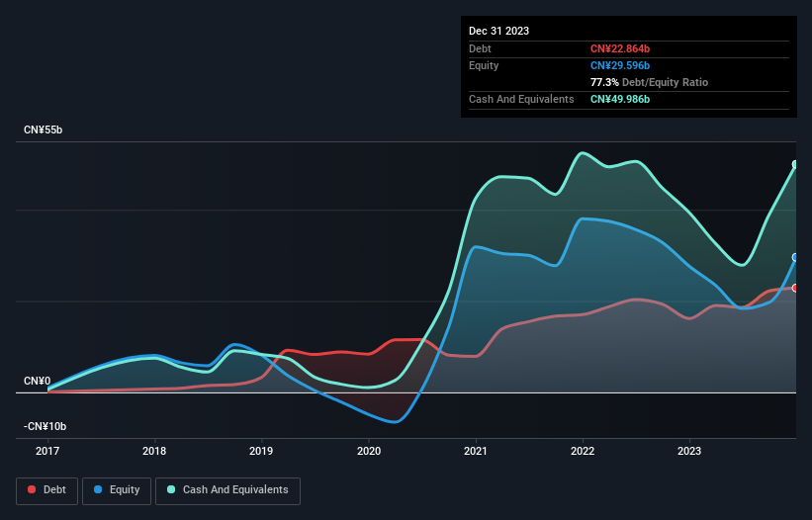812x520 pixels.
Task: Click the CN¥22.864b debt value
Action: click(620, 48)
